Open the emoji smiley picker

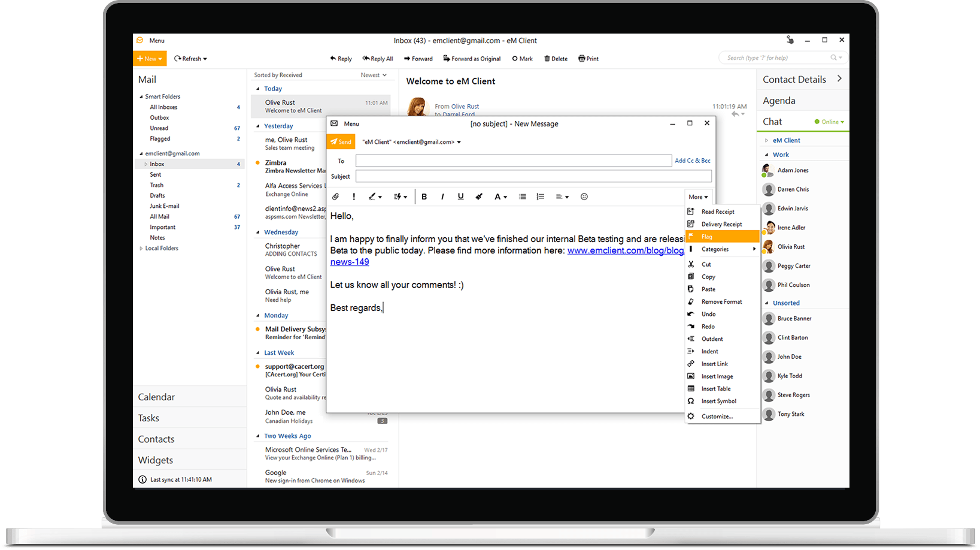[x=584, y=197]
